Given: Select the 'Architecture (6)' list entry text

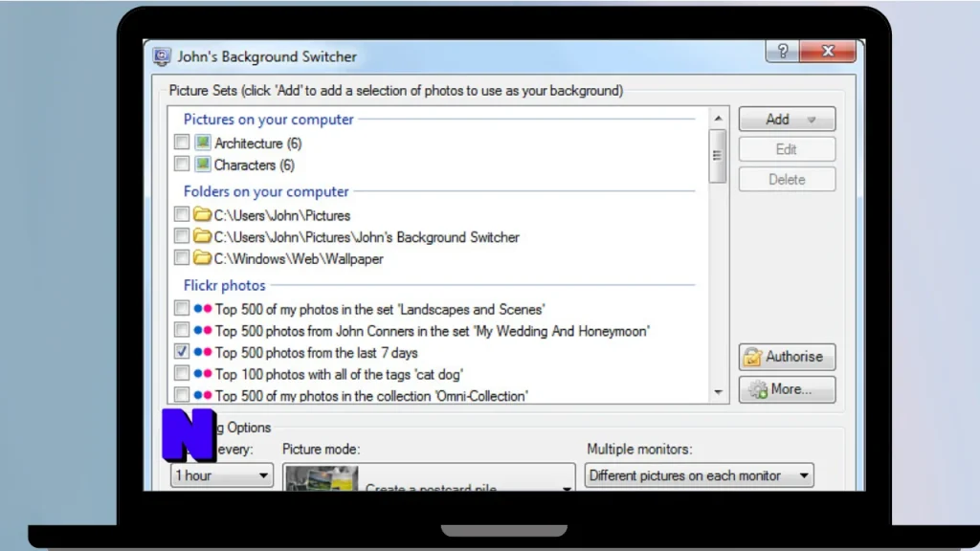Looking at the screenshot, I should point(258,143).
